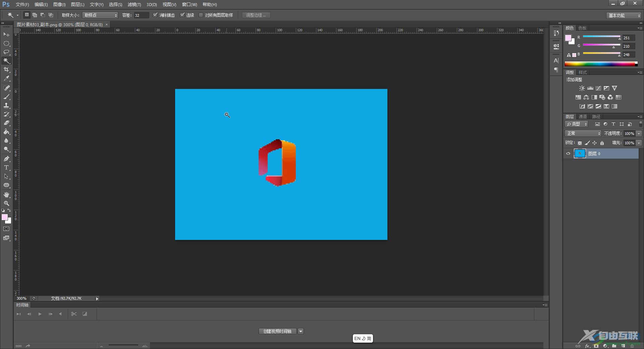This screenshot has height=349, width=644.
Task: Toggle lock image pixels brush icon
Action: coord(587,143)
